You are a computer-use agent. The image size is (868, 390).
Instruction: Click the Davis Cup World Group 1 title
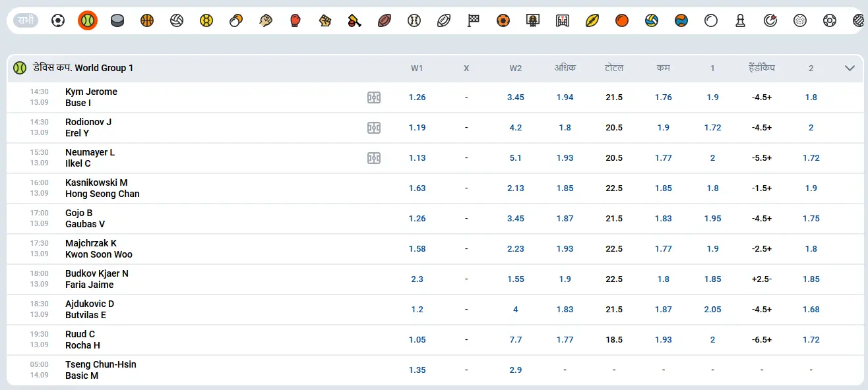pyautogui.click(x=84, y=68)
